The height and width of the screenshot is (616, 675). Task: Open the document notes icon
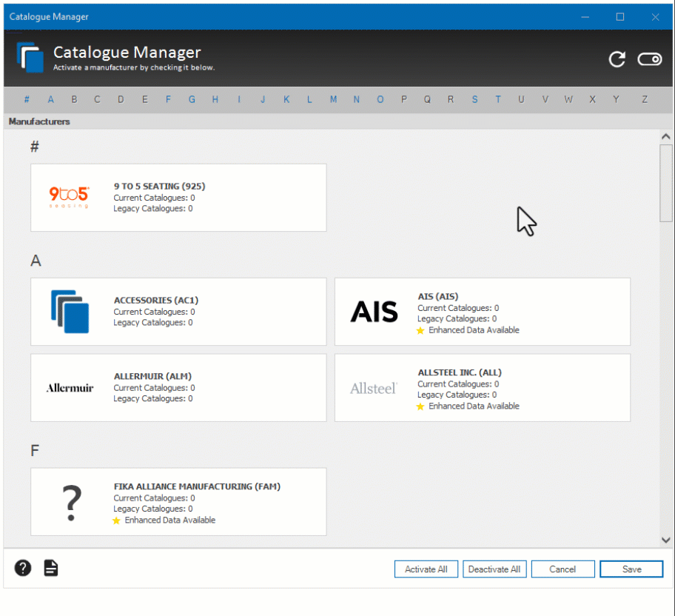click(x=51, y=568)
